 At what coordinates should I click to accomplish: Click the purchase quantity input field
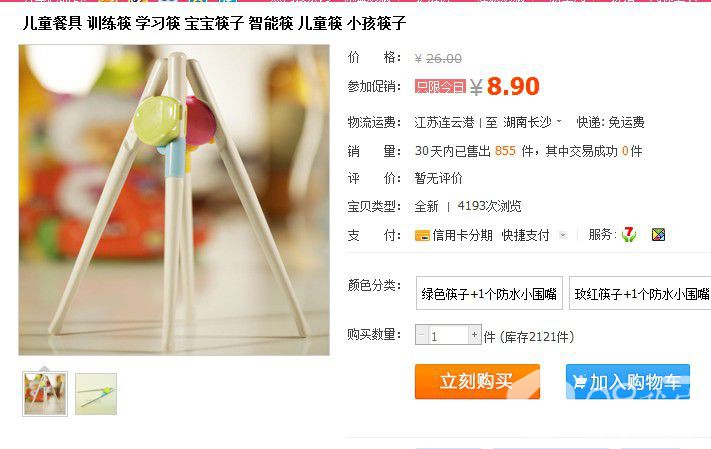tap(448, 335)
